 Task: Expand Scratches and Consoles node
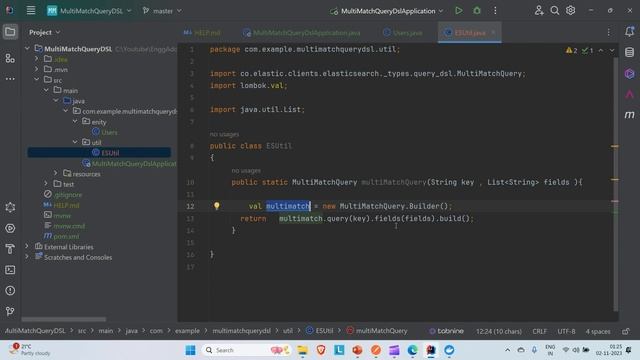[27, 257]
